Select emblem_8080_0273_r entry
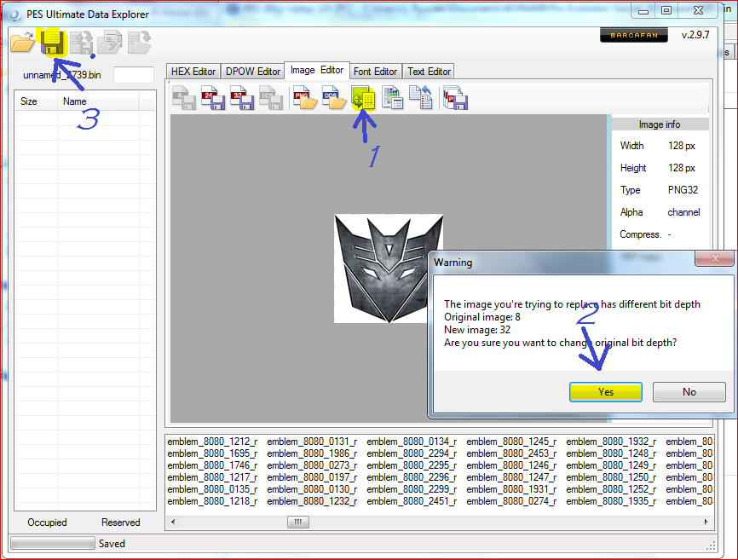This screenshot has height=560, width=738. [x=312, y=465]
